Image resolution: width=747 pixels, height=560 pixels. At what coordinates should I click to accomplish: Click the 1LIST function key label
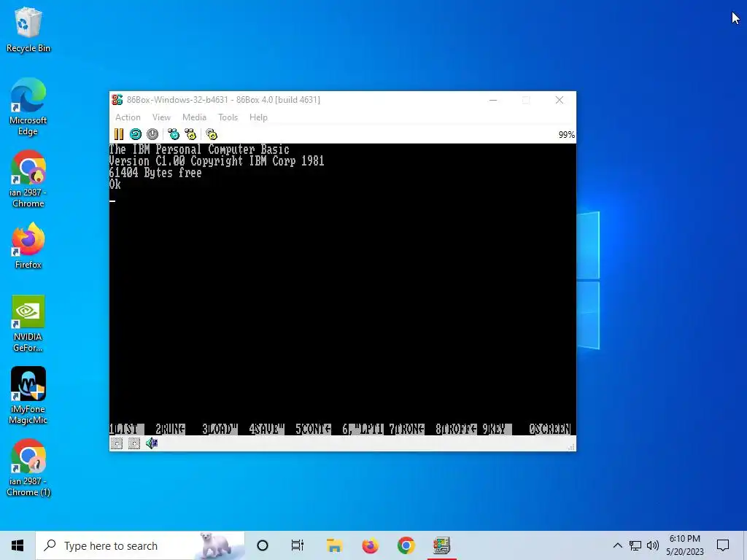click(126, 429)
